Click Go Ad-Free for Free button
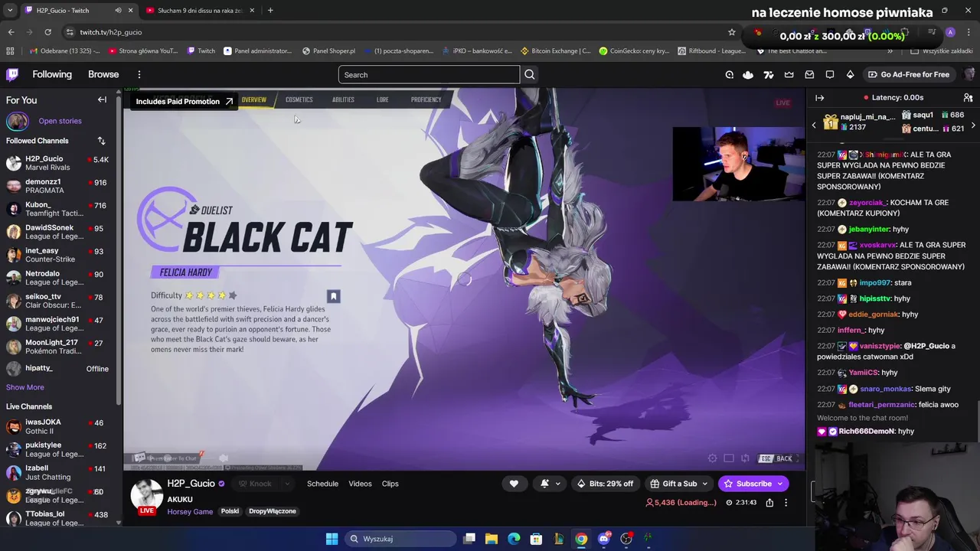The height and width of the screenshot is (551, 980). click(x=909, y=74)
